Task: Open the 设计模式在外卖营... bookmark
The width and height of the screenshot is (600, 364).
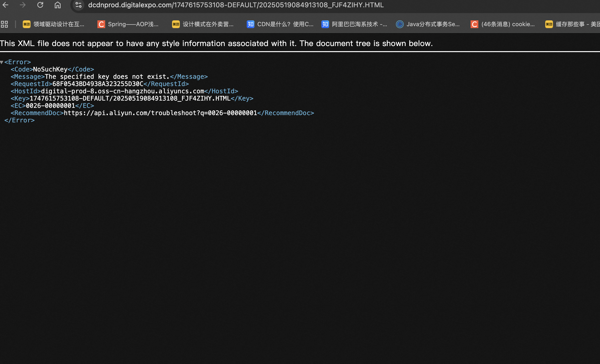Action: point(203,24)
